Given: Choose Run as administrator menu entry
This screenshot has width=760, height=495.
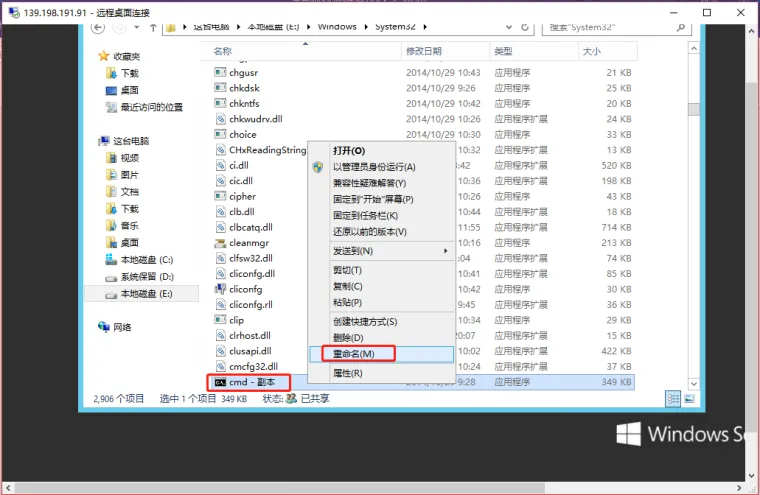Looking at the screenshot, I should (x=381, y=167).
